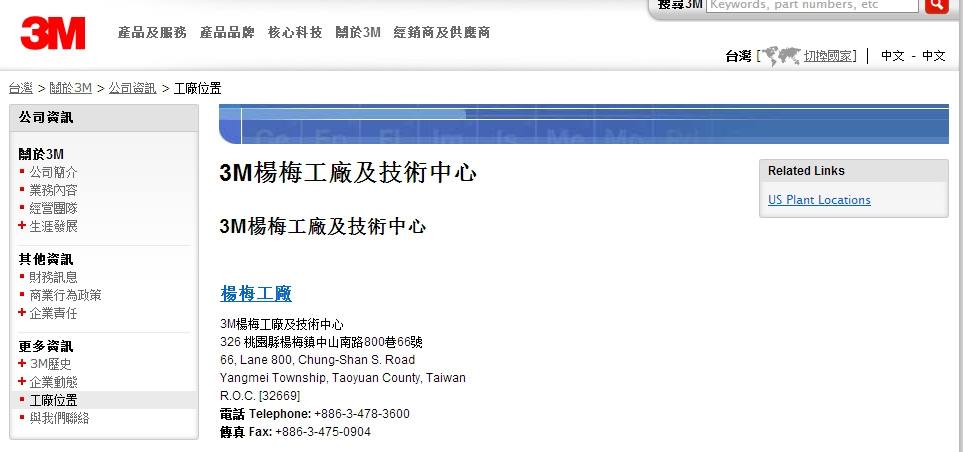Select 工廠位置 in the sidebar
The width and height of the screenshot is (963, 452).
[x=53, y=400]
